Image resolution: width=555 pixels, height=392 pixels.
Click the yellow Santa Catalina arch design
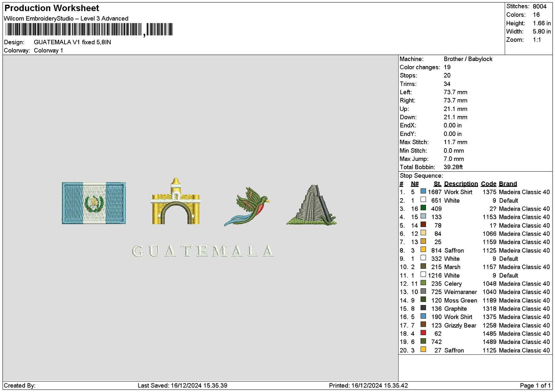pos(176,201)
